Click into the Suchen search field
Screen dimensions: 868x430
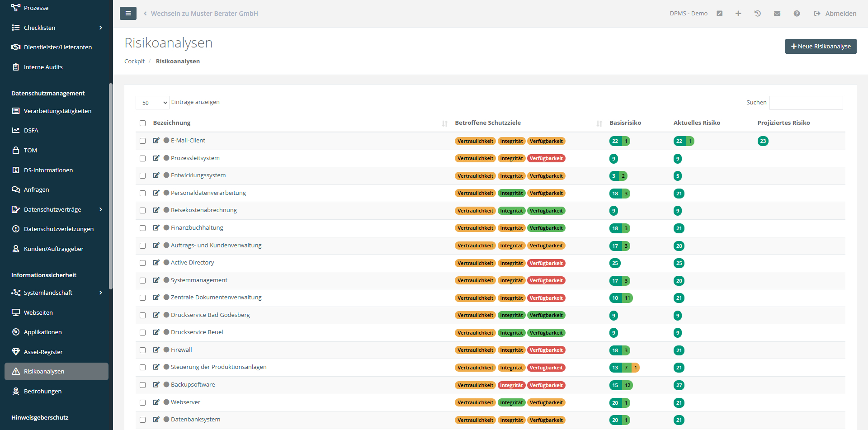tap(806, 103)
